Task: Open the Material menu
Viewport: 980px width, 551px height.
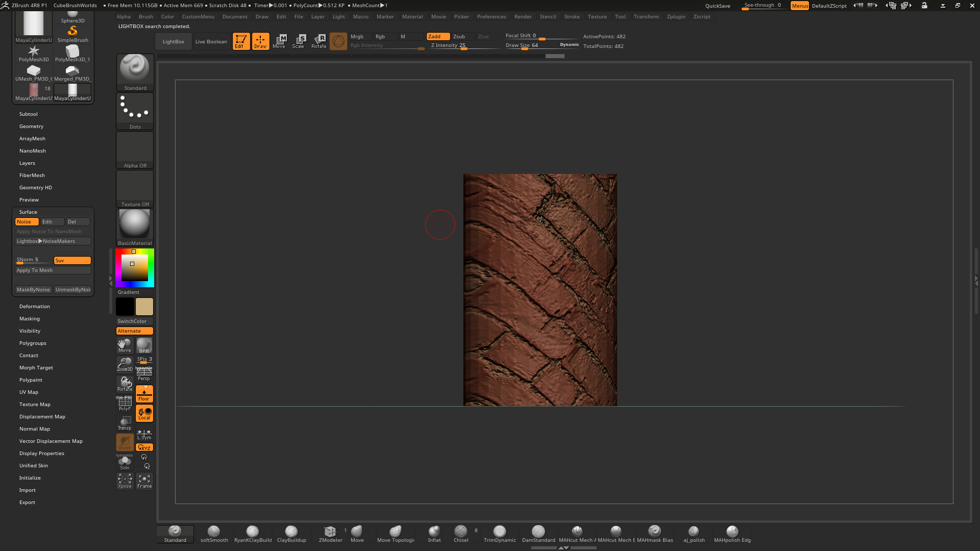Action: click(x=412, y=17)
